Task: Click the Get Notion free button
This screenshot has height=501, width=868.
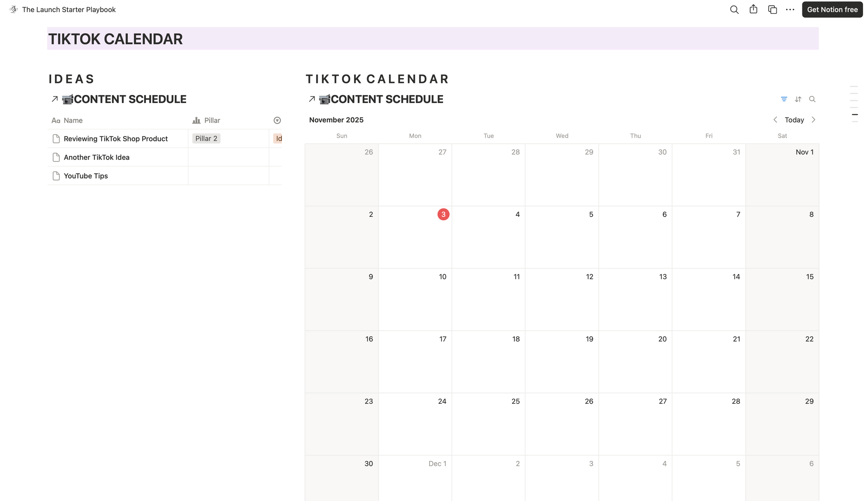Action: 832,10
